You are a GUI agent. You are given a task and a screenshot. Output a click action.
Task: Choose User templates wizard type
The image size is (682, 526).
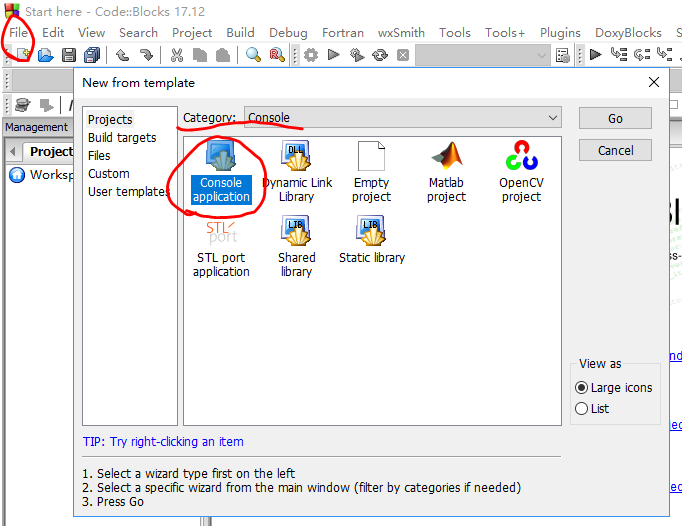128,191
